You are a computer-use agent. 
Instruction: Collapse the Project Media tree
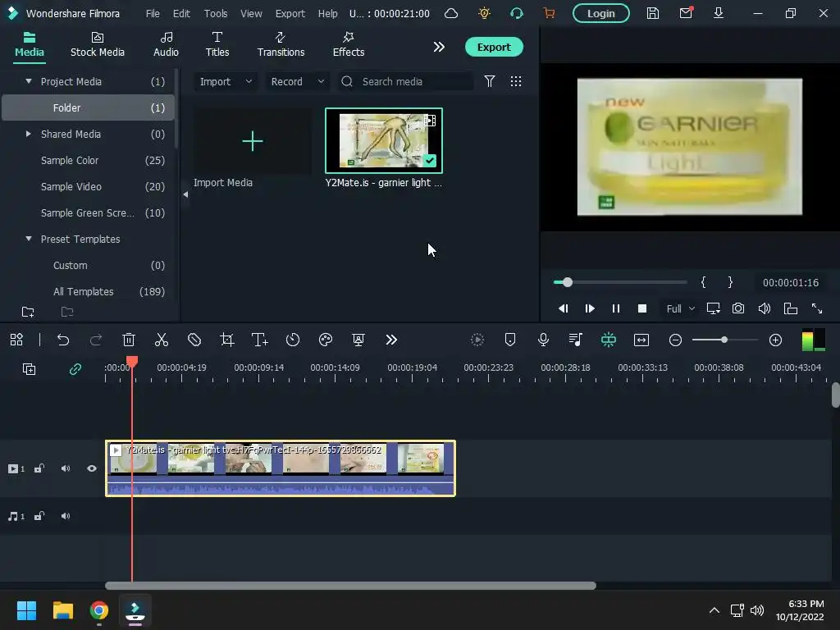tap(29, 81)
